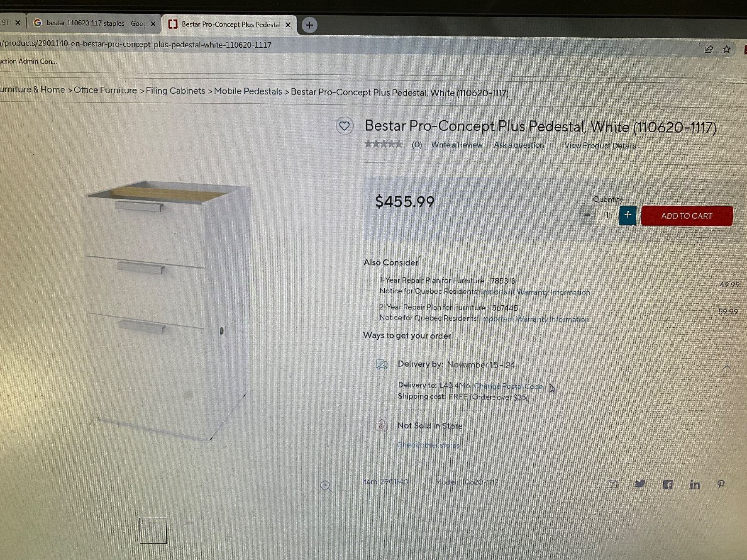747x560 pixels.
Task: Share product on Twitter
Action: (640, 484)
